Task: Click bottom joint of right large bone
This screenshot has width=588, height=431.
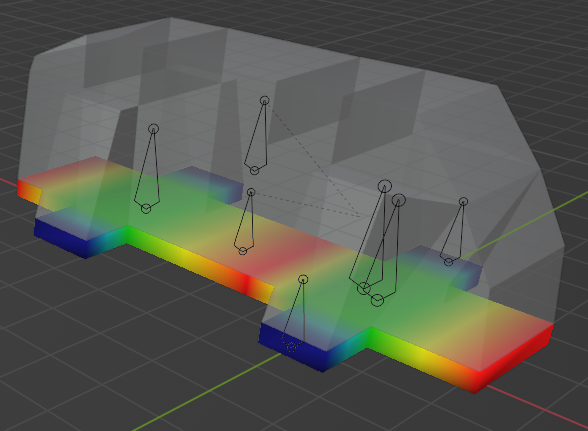Action: 377,300
